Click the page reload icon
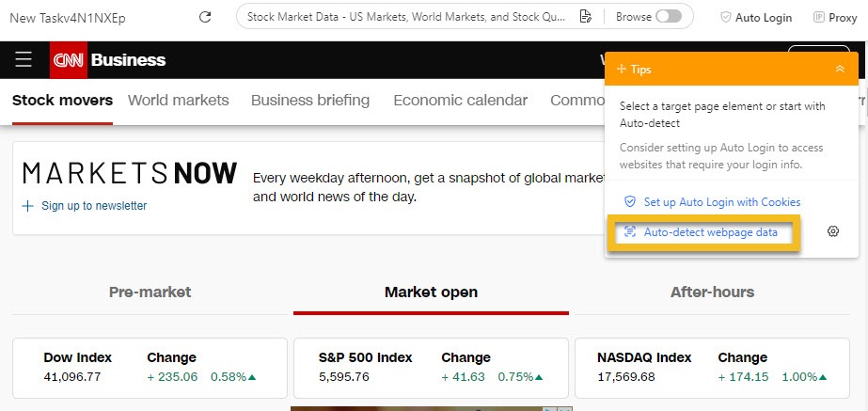Viewport: 868px width, 411px height. point(206,17)
